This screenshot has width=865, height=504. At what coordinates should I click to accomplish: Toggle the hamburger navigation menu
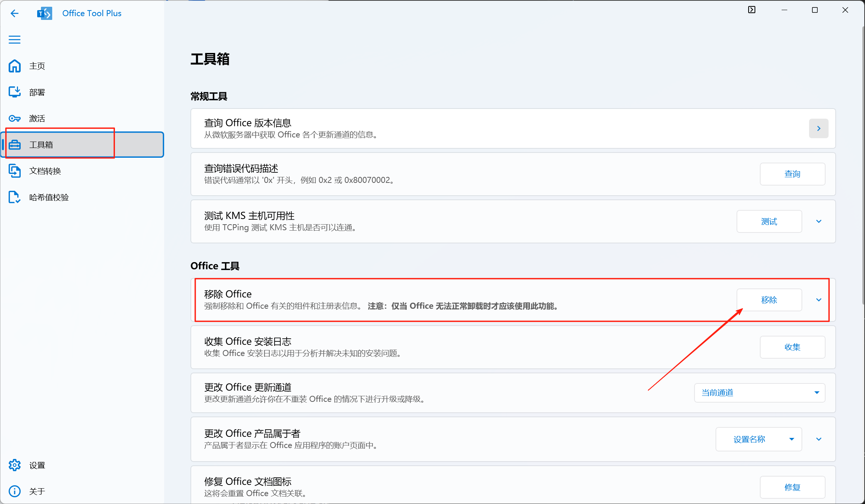pos(15,39)
